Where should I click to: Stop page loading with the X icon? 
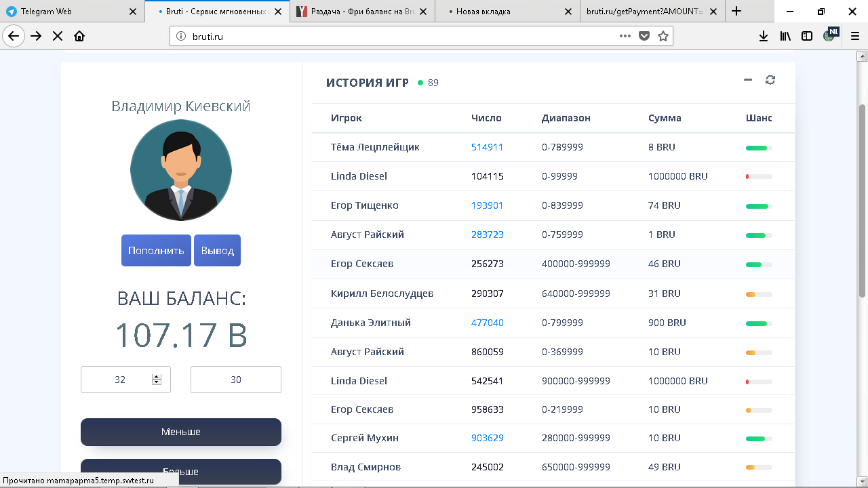[58, 37]
